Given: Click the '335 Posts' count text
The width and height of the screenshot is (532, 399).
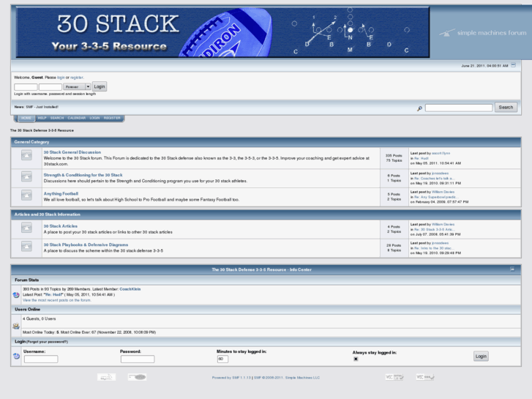Looking at the screenshot, I should pyautogui.click(x=394, y=155).
